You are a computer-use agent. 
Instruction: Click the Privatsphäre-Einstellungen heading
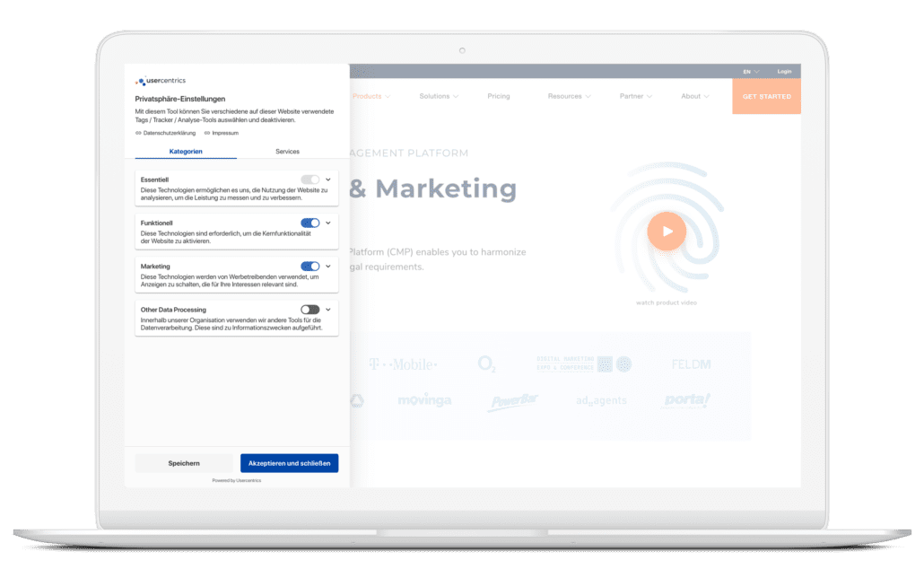(x=180, y=99)
